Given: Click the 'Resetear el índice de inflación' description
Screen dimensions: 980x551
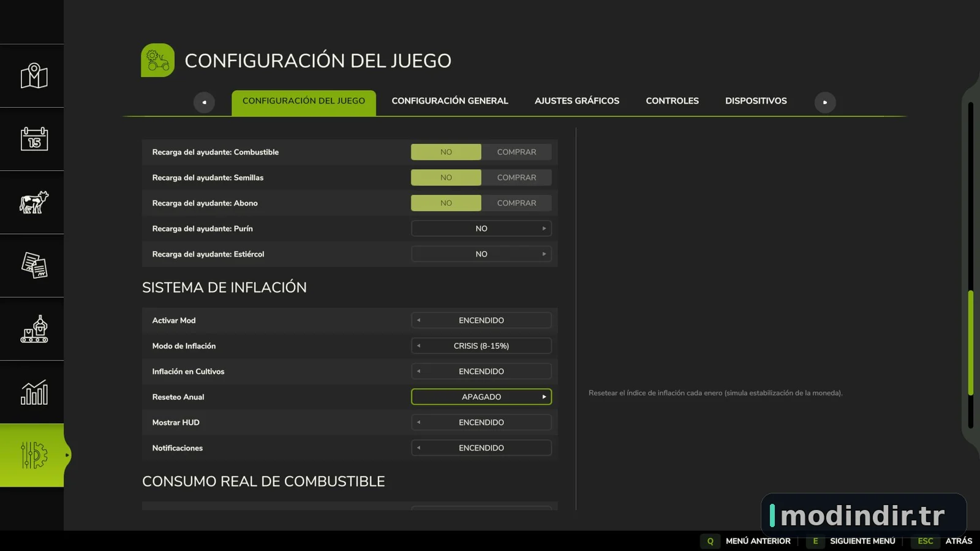Looking at the screenshot, I should (x=715, y=393).
